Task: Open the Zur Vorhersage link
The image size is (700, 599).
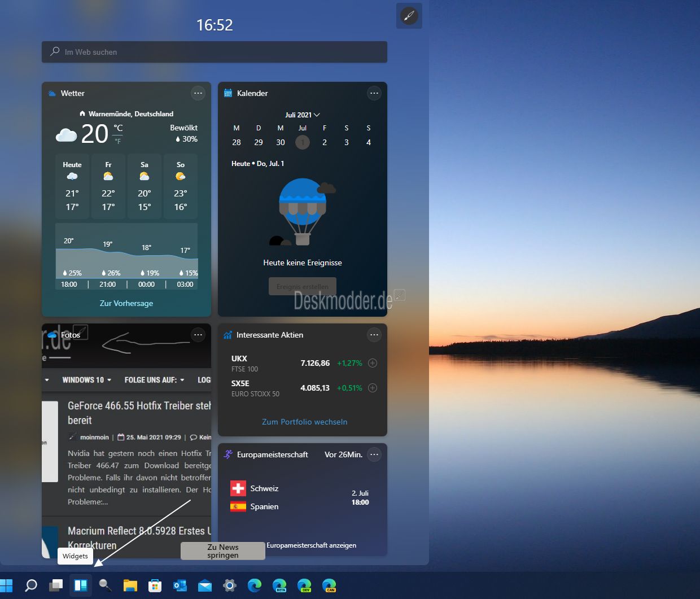Action: [x=126, y=303]
